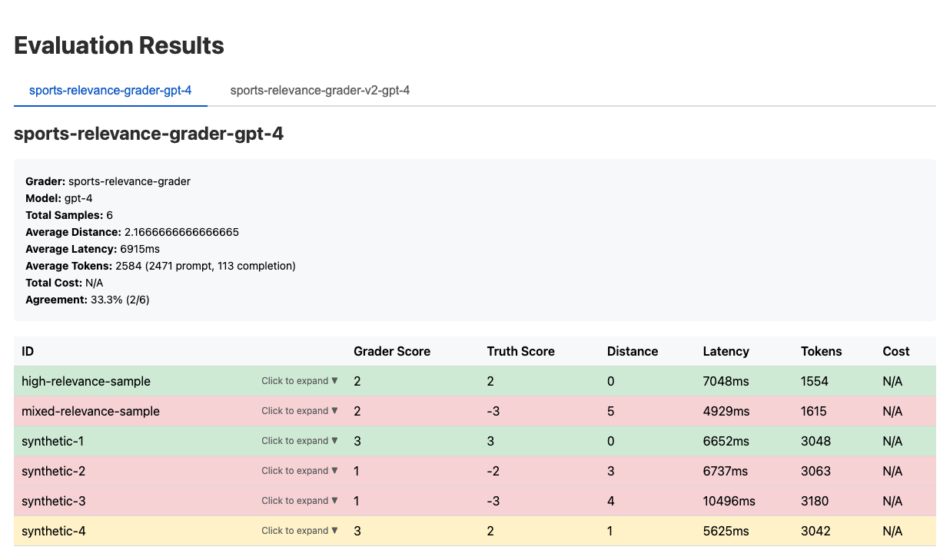Expand the synthetic-4 row details
Image resolution: width=950 pixels, height=560 pixels.
(x=299, y=531)
